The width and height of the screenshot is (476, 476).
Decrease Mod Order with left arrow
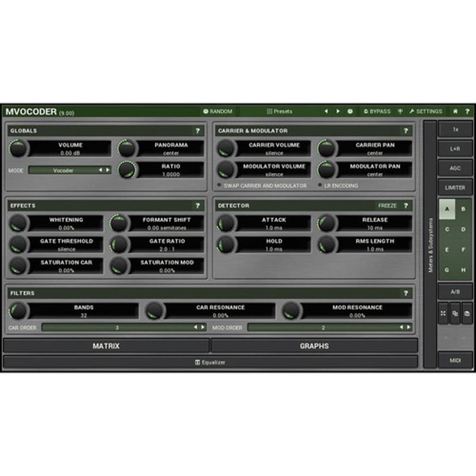click(x=401, y=327)
